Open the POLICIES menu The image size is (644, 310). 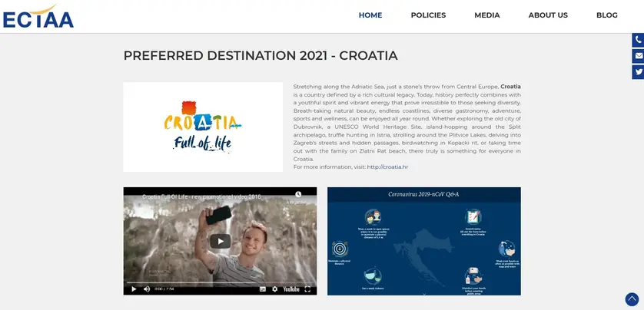point(428,15)
